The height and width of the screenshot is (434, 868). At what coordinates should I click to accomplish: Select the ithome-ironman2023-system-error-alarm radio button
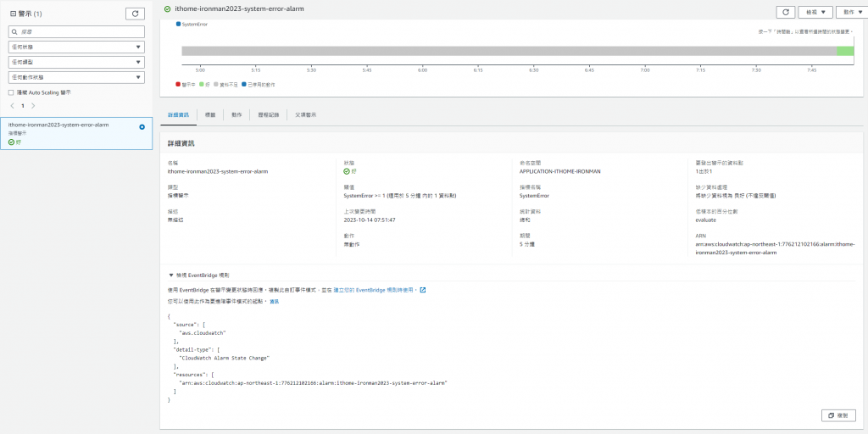(142, 127)
